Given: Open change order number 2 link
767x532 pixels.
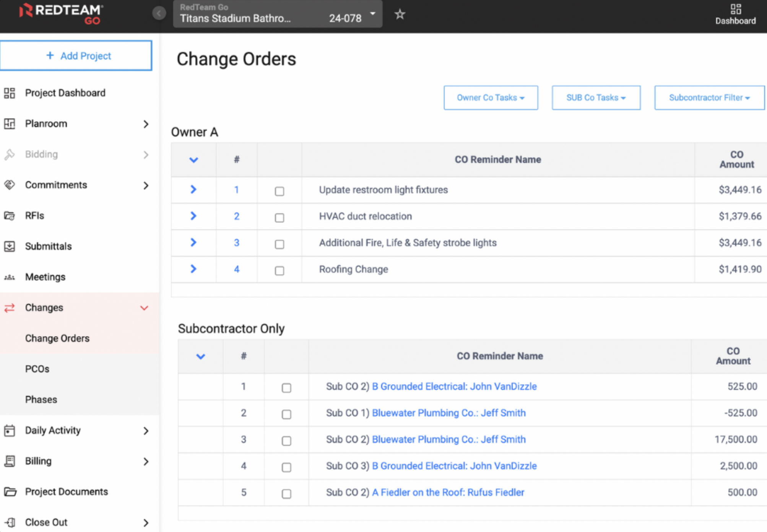Looking at the screenshot, I should tap(237, 216).
